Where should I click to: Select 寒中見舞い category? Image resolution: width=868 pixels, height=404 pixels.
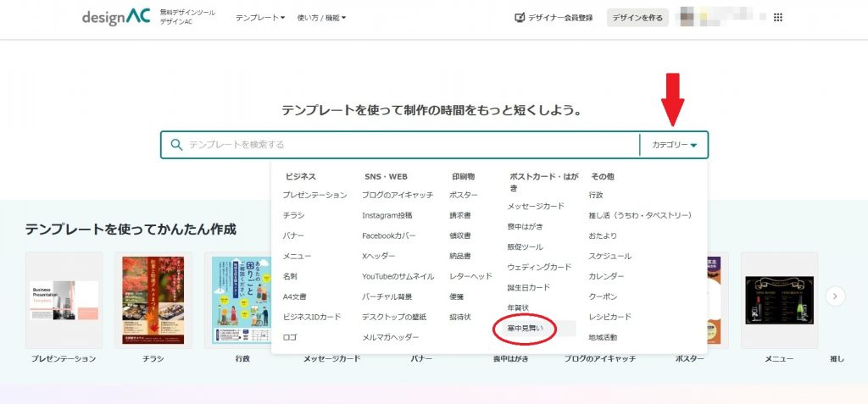526,329
